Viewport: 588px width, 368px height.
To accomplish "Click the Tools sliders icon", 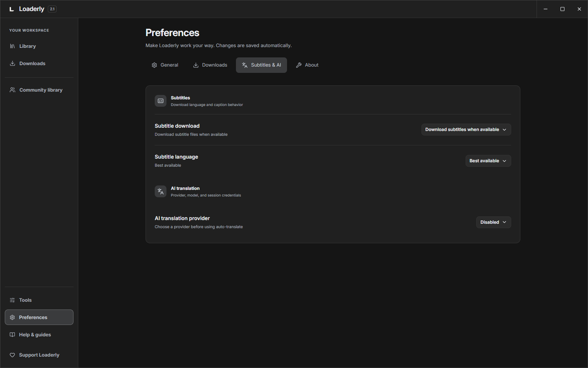I will point(12,300).
